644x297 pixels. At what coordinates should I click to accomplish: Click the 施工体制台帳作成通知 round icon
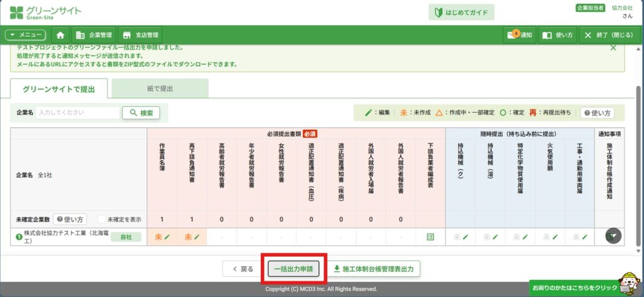click(613, 236)
